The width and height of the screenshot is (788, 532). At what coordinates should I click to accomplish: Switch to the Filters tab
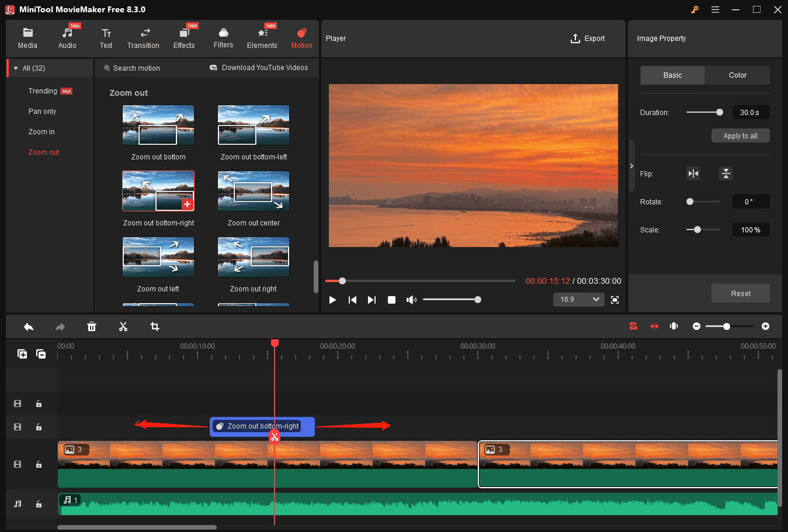(223, 39)
